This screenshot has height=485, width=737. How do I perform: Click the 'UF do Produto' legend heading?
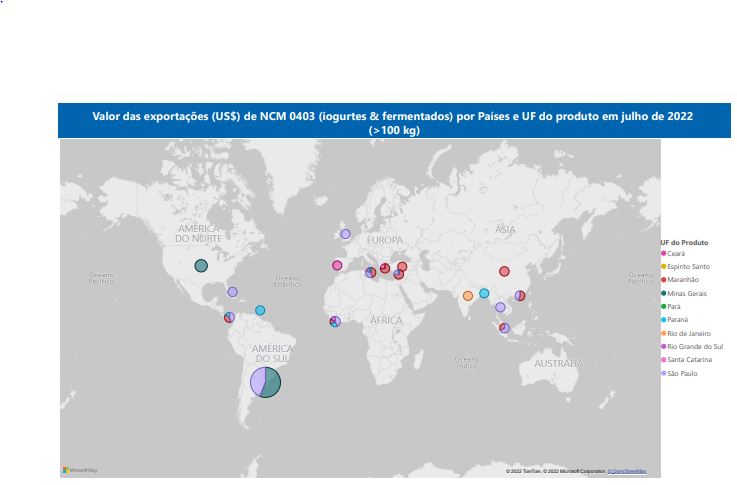pos(684,242)
